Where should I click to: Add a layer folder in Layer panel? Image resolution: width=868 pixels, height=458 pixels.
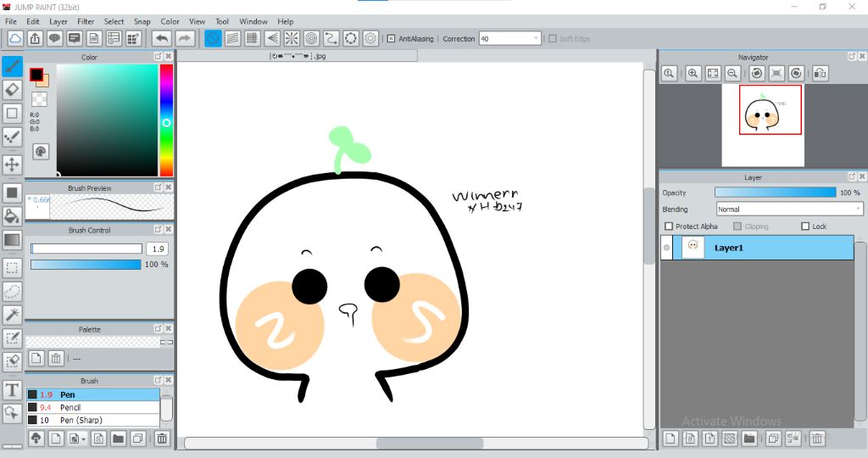749,438
